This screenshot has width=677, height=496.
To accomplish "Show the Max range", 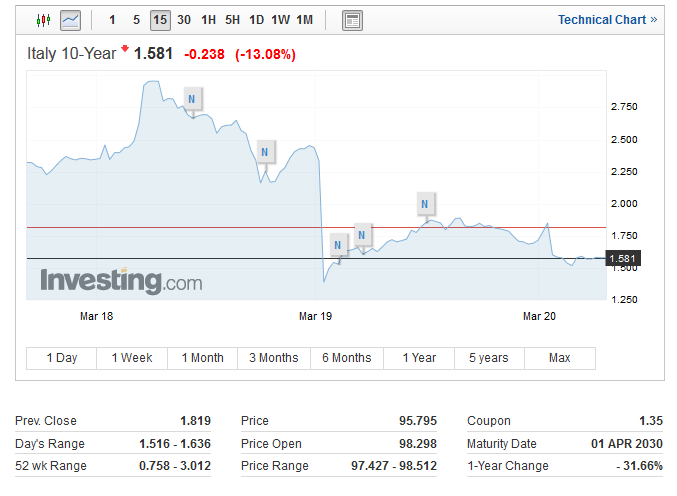I will 560,358.
